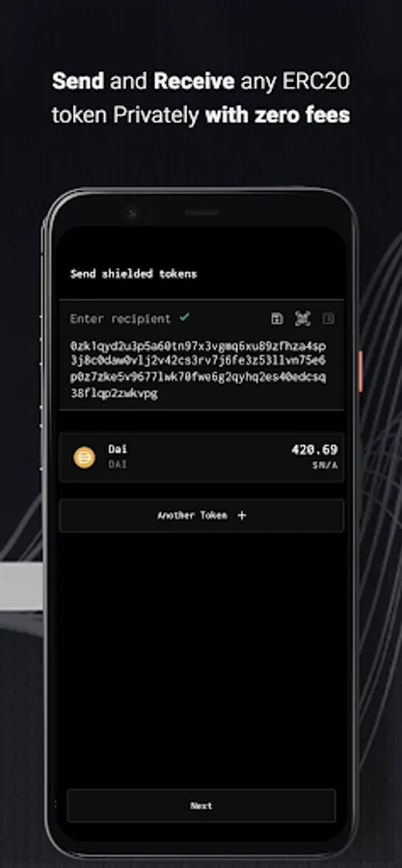Image resolution: width=402 pixels, height=868 pixels.
Task: Tap the phone's orange side power button
Action: tap(361, 371)
